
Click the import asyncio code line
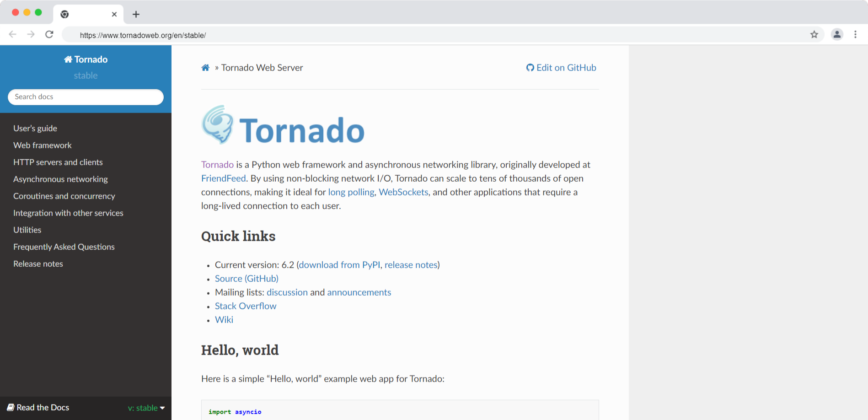(x=235, y=412)
